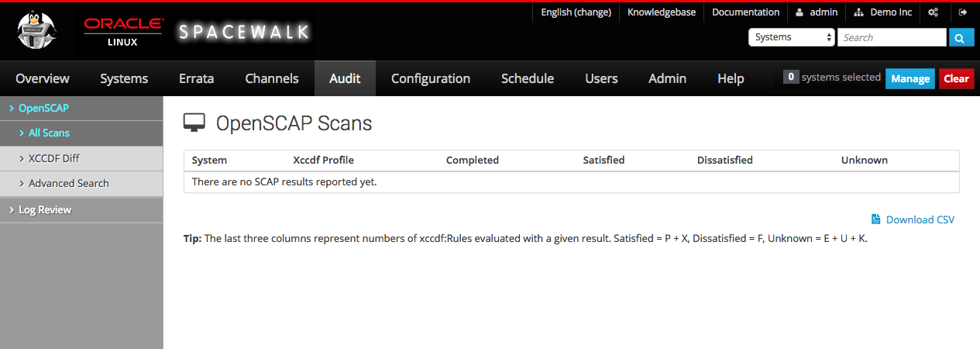
Task: Select the Audit tab
Action: [x=345, y=78]
